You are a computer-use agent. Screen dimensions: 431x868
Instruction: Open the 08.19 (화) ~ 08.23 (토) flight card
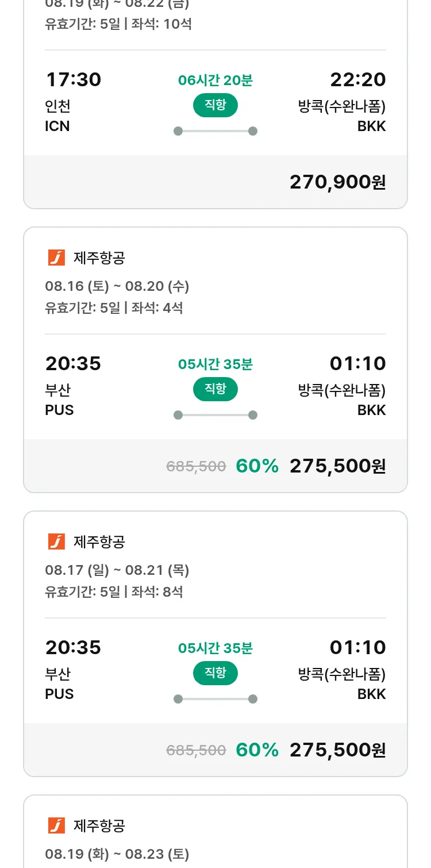click(x=117, y=854)
